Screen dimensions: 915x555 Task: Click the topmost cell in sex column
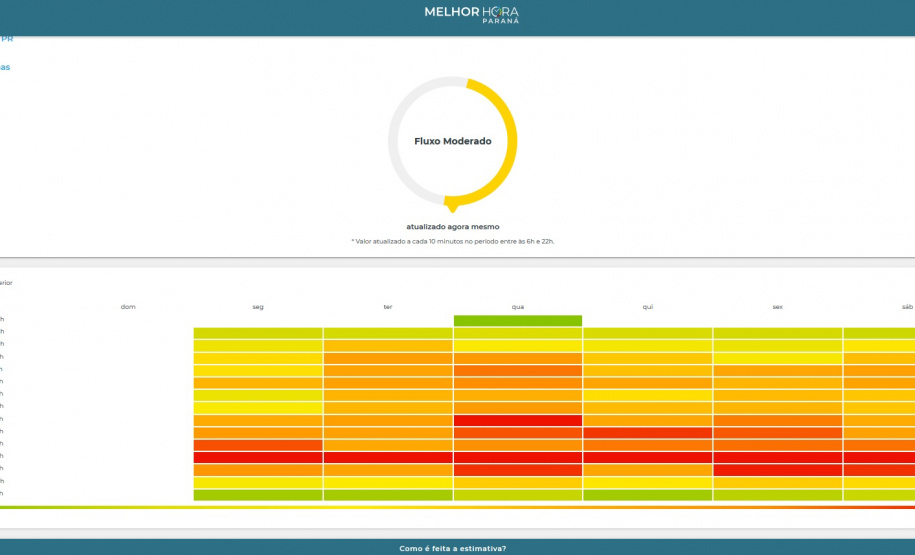click(x=778, y=333)
